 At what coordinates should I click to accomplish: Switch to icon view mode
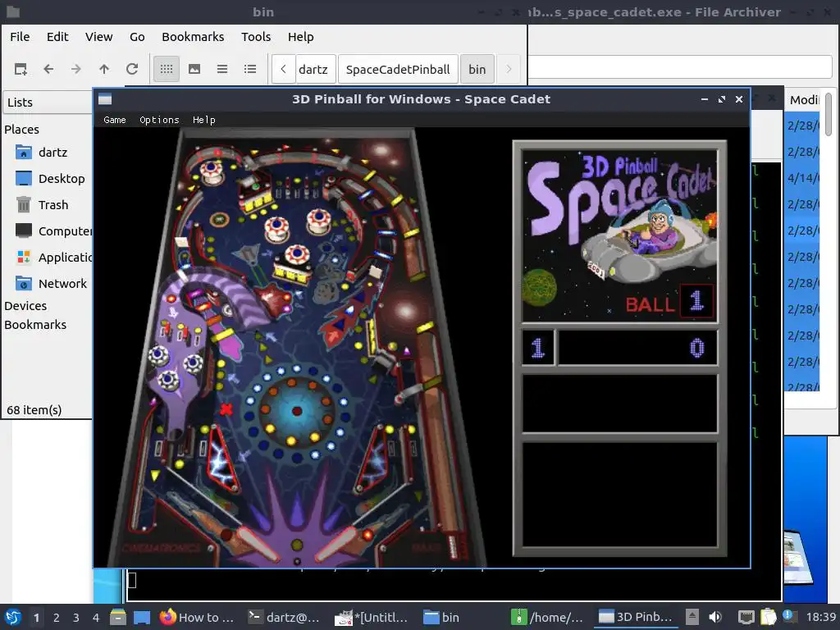click(167, 69)
